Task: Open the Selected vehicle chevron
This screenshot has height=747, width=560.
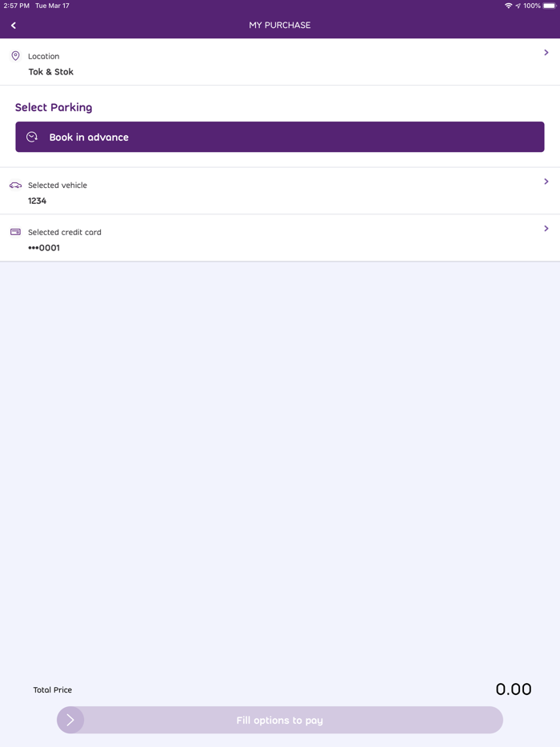Action: (x=546, y=182)
